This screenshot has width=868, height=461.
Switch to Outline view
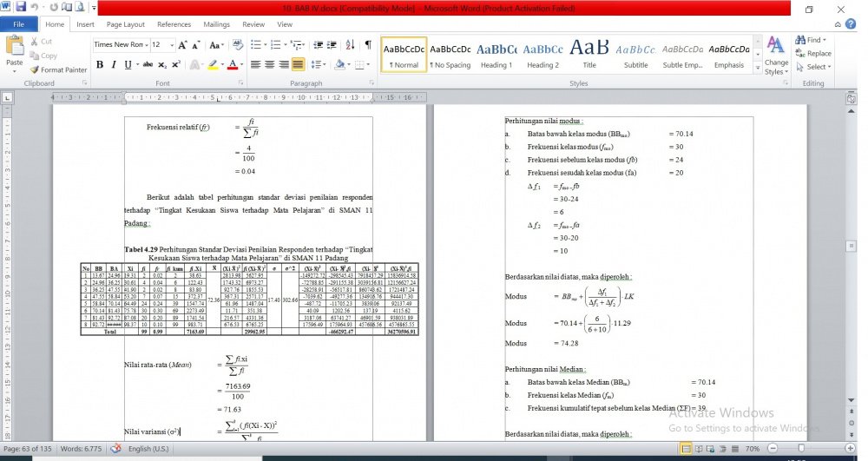tap(723, 449)
